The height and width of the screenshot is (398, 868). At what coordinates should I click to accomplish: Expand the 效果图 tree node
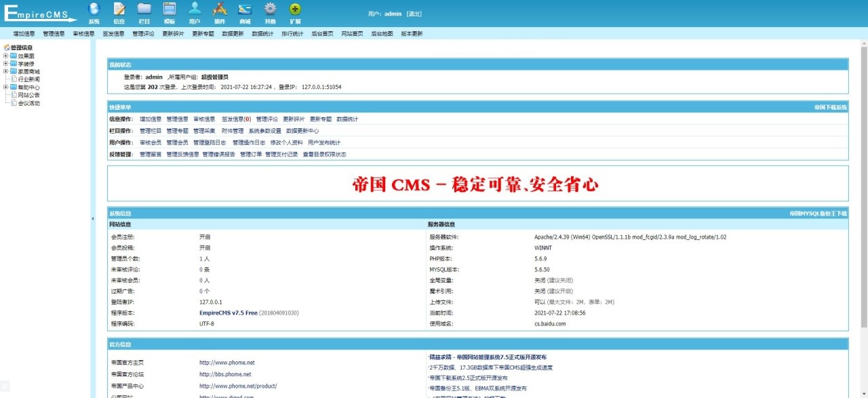tap(6, 56)
